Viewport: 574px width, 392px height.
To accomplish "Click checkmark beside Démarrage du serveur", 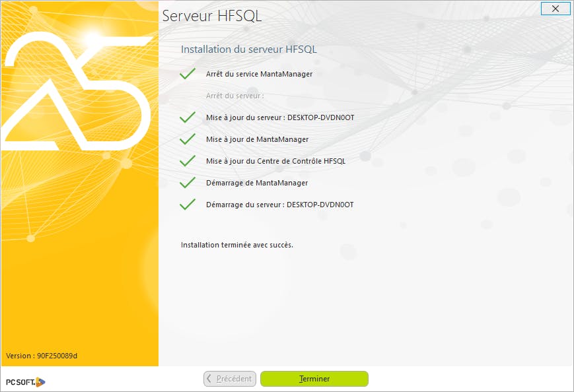I will click(188, 204).
